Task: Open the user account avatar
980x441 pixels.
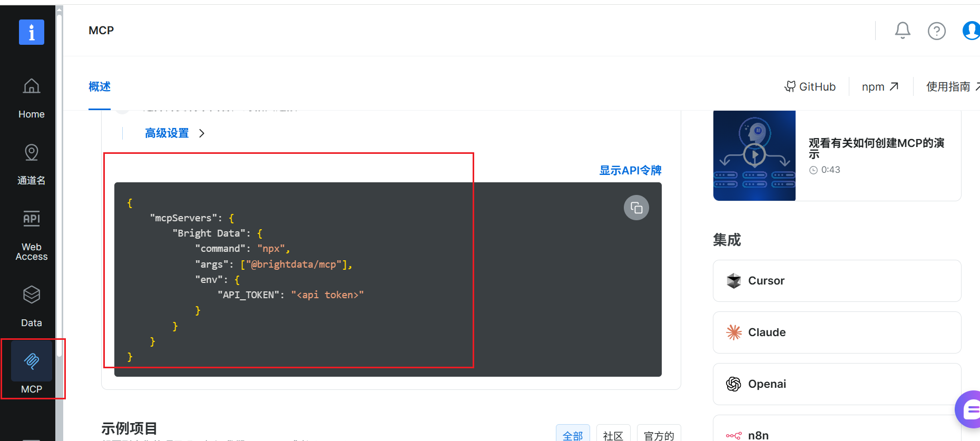Action: point(971,31)
